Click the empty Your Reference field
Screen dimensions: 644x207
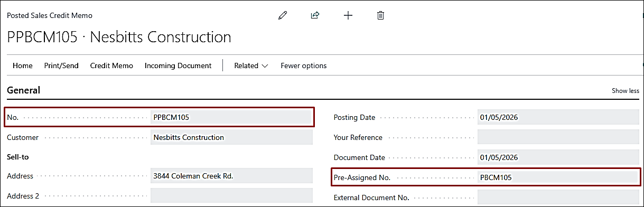[558, 137]
